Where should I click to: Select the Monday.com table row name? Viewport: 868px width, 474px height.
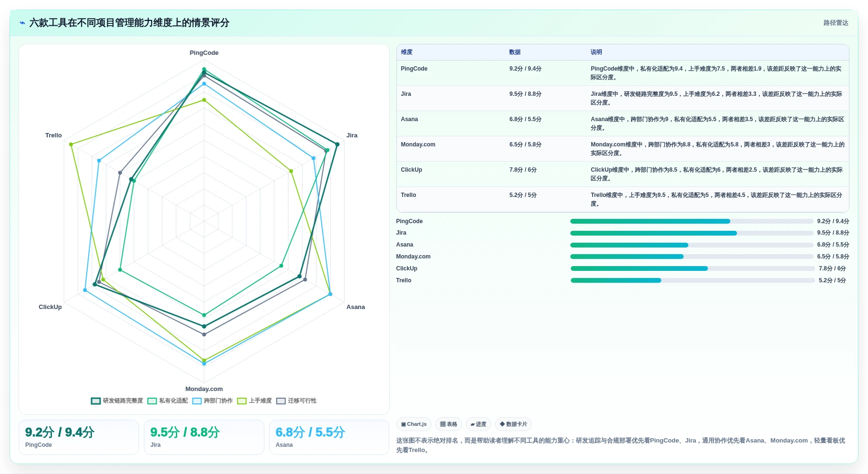(x=418, y=144)
